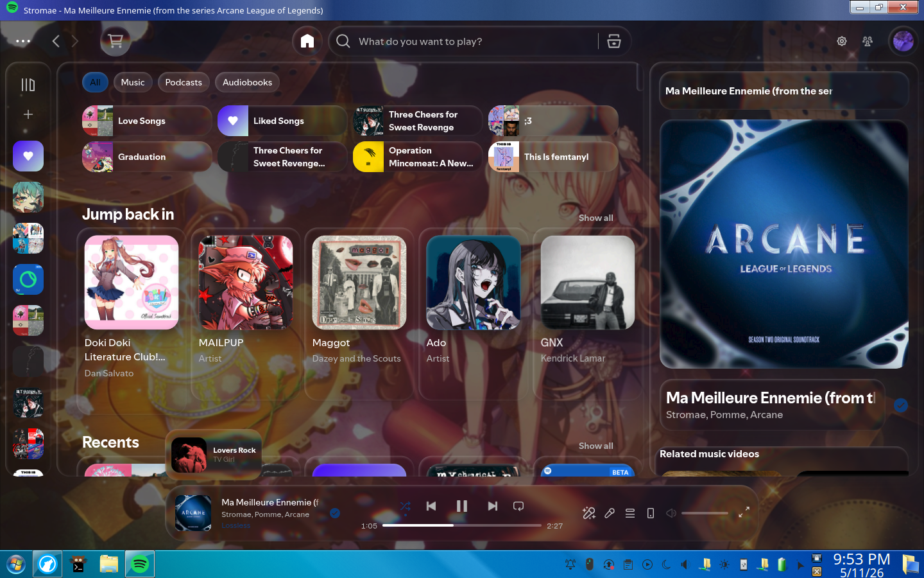Open Liked Songs in sidebar
924x578 pixels.
point(28,156)
